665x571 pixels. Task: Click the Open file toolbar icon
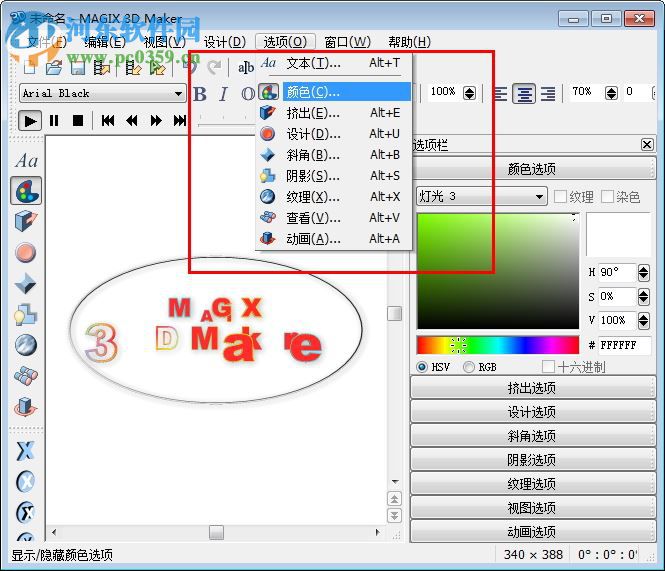pyautogui.click(x=54, y=67)
